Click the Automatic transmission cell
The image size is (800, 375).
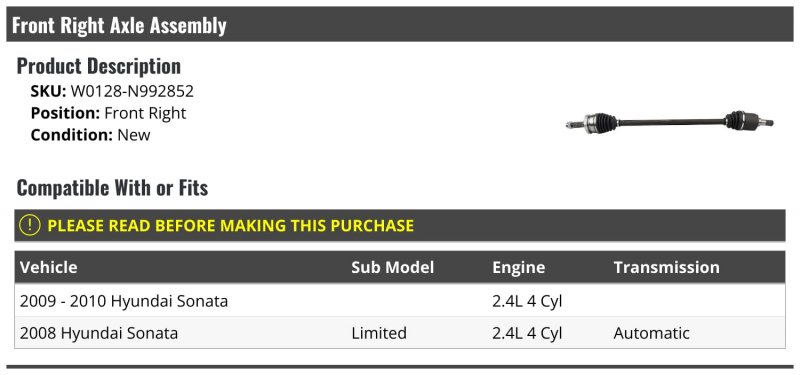click(x=652, y=333)
